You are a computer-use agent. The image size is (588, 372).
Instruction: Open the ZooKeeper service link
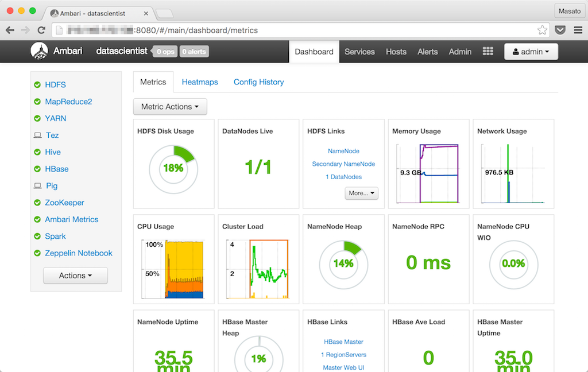pyautogui.click(x=64, y=203)
